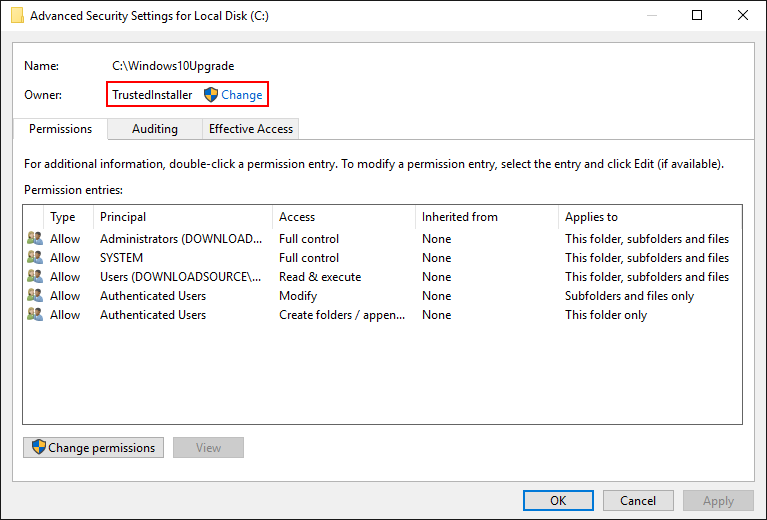
Task: Click the Cancel button
Action: (x=638, y=500)
